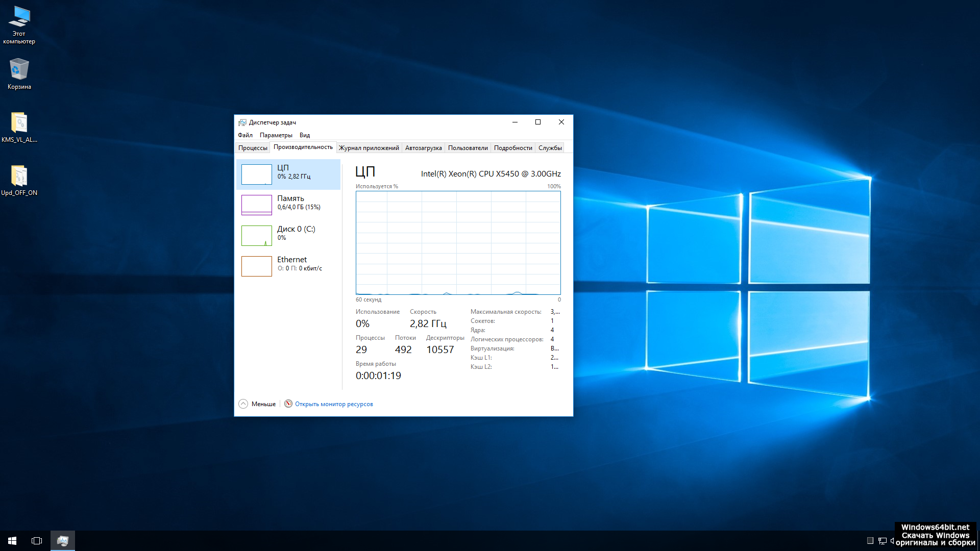Switch to the 'Процессы' tab
The height and width of the screenshot is (551, 980).
pos(253,148)
